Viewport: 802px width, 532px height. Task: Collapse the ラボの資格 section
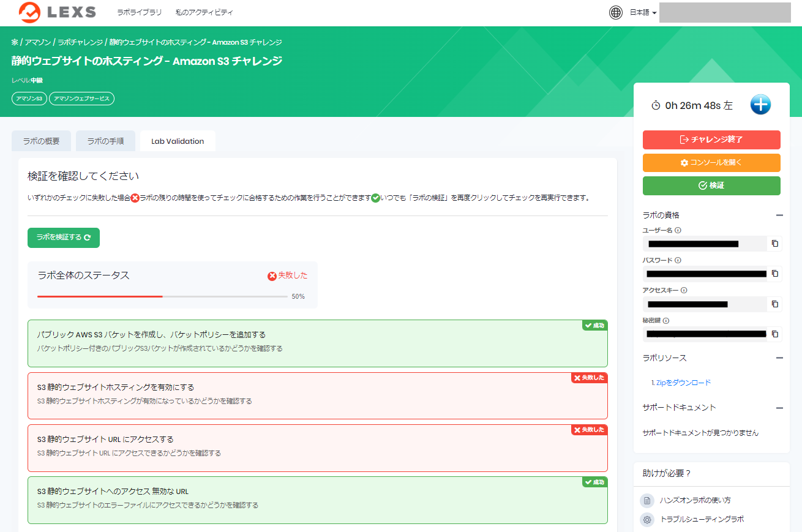[779, 215]
